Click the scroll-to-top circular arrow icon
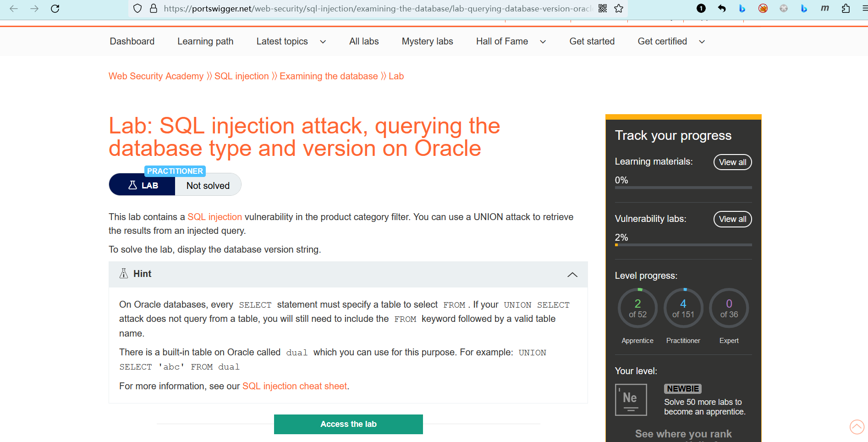This screenshot has height=442, width=868. tap(857, 427)
